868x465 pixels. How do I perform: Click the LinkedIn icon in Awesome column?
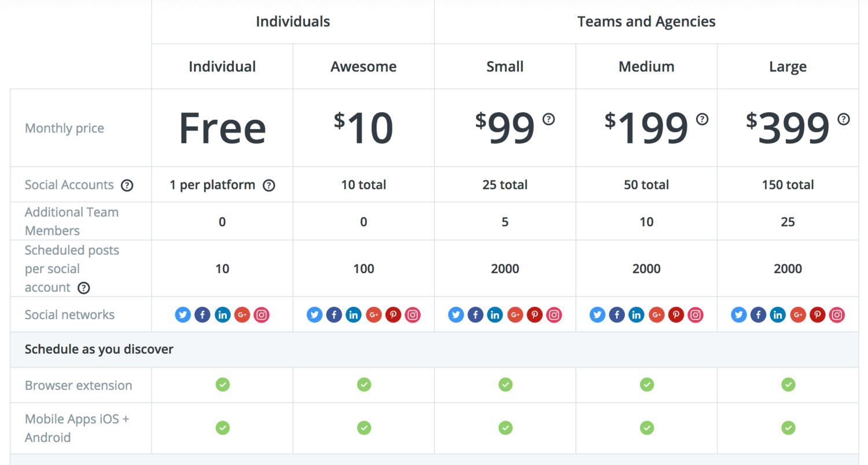click(354, 315)
